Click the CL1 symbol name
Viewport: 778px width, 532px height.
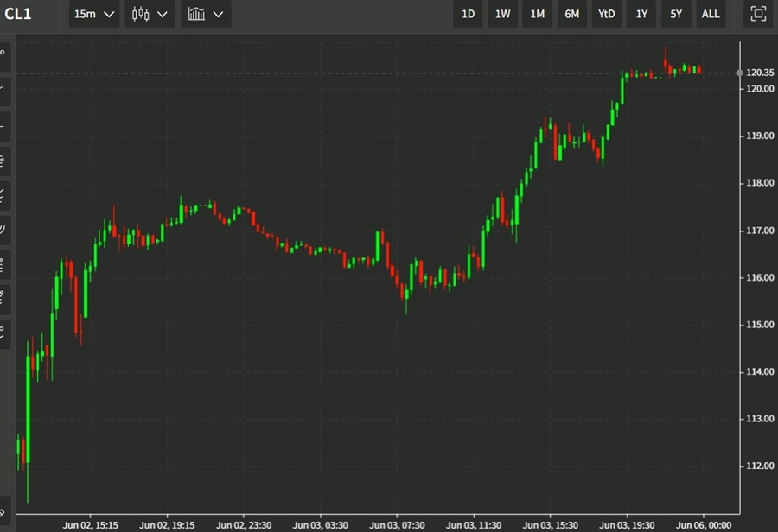[18, 14]
